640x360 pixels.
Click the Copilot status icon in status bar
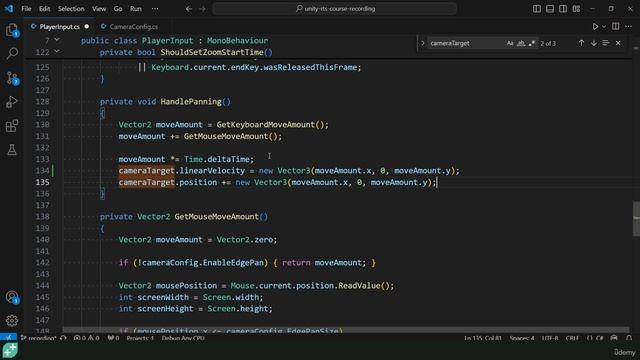pyautogui.click(x=614, y=338)
